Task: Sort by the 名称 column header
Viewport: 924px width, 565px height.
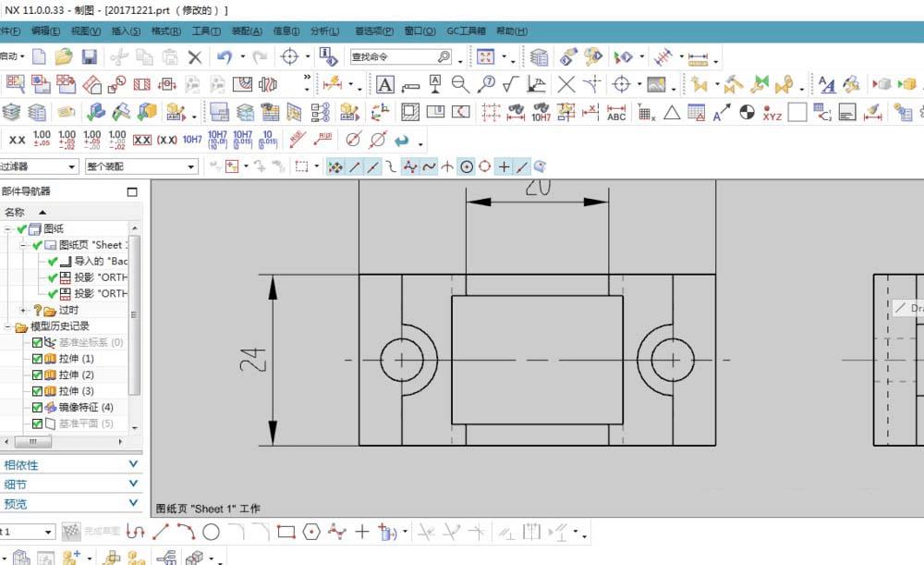Action: pos(15,212)
